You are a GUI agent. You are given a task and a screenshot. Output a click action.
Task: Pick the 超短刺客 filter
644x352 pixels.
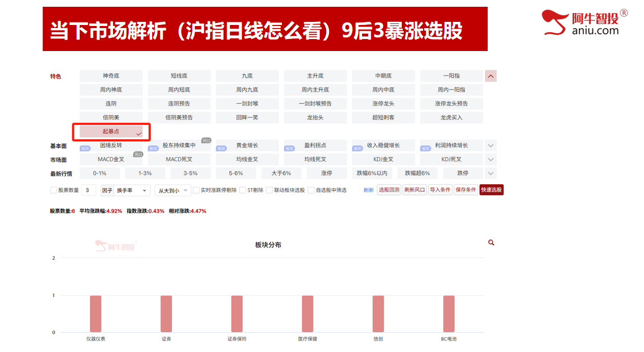click(x=383, y=118)
